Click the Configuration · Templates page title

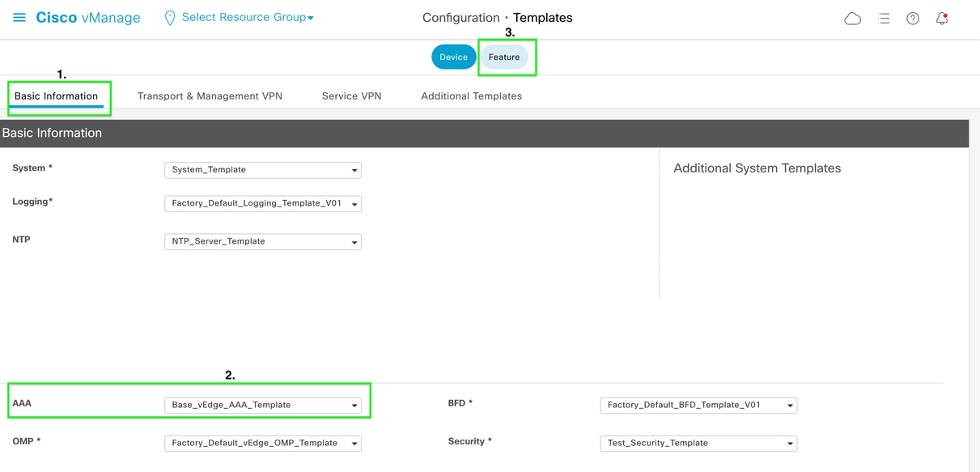pos(497,17)
